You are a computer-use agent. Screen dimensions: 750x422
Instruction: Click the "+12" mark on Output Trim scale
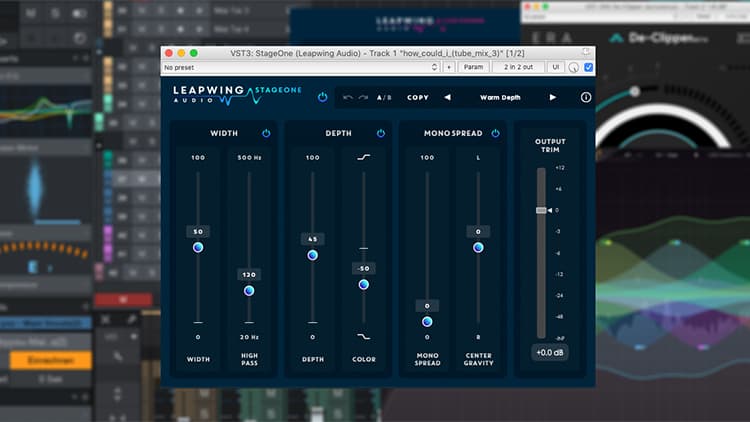tap(560, 168)
